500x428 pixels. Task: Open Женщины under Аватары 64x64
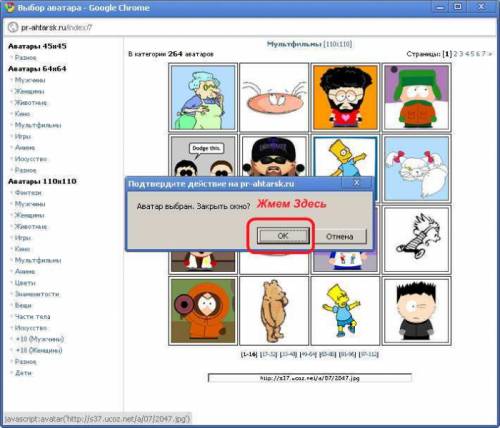[29, 91]
